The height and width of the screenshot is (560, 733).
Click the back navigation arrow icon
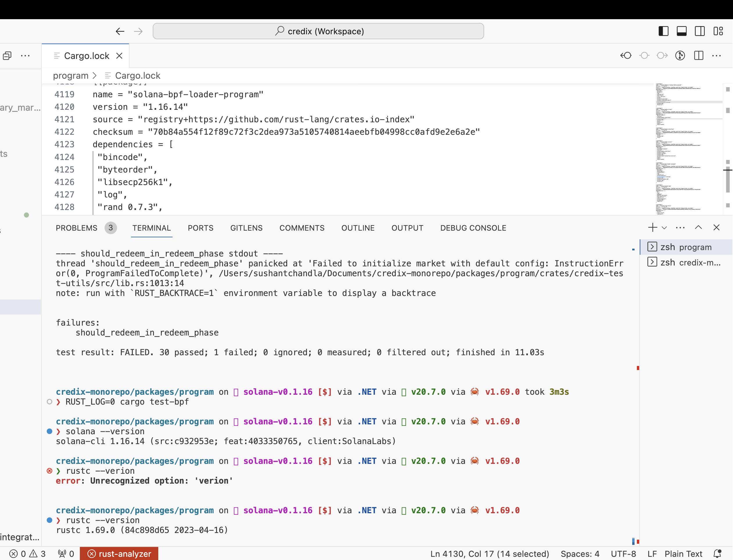click(x=120, y=31)
